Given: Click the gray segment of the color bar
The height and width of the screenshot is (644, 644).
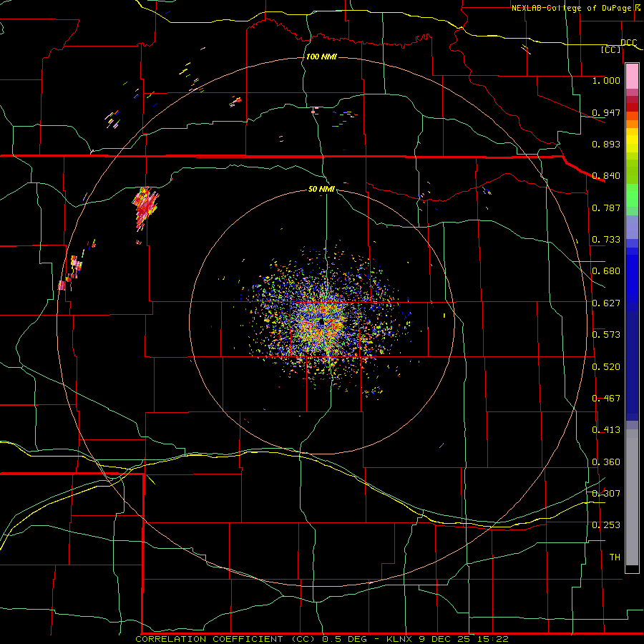Looking at the screenshot, I should point(632,497).
